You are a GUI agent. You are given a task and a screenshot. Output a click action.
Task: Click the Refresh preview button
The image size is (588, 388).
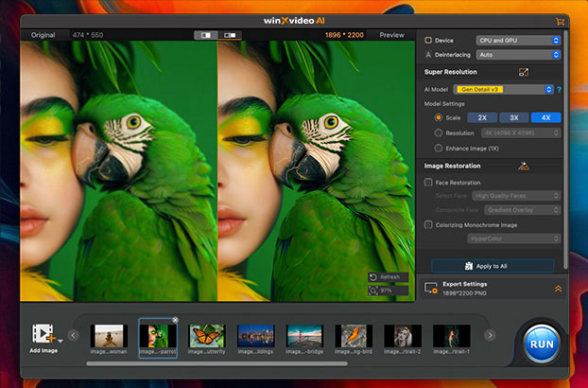click(389, 277)
